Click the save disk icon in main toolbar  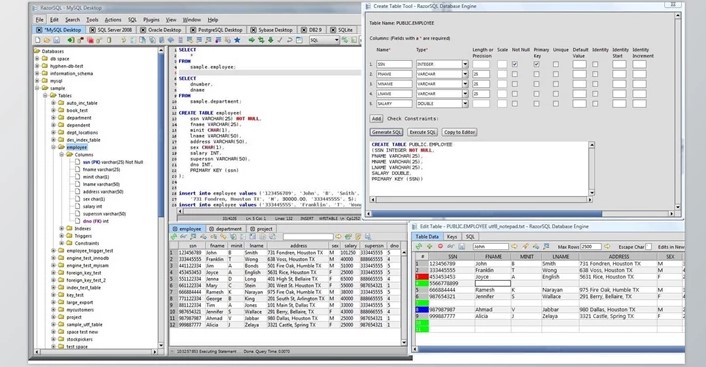pyautogui.click(x=57, y=40)
